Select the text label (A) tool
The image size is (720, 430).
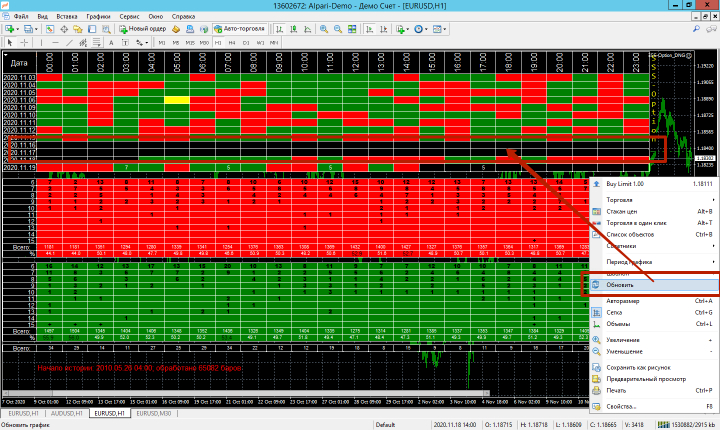click(111, 44)
